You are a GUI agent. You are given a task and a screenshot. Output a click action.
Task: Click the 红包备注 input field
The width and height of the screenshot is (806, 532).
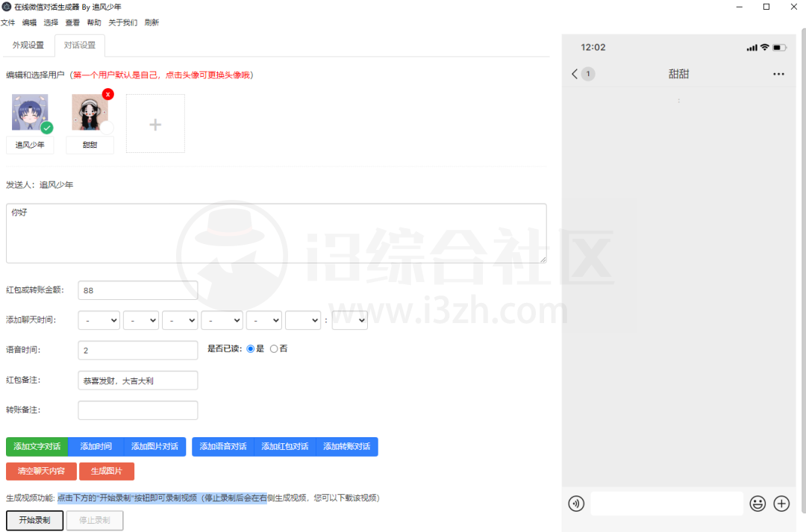(138, 381)
